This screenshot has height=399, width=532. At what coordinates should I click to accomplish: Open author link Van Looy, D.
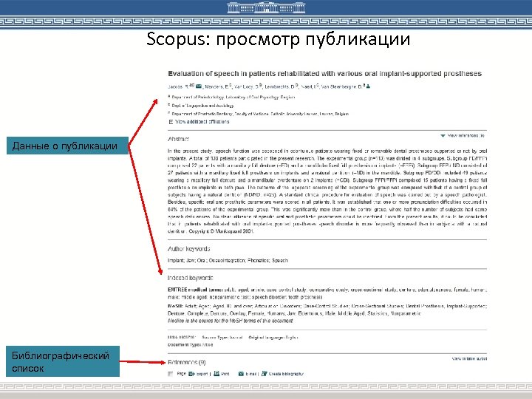246,87
